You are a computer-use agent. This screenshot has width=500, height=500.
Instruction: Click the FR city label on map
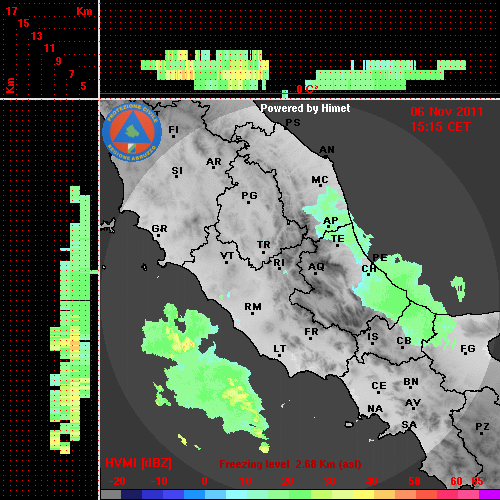[x=311, y=332]
